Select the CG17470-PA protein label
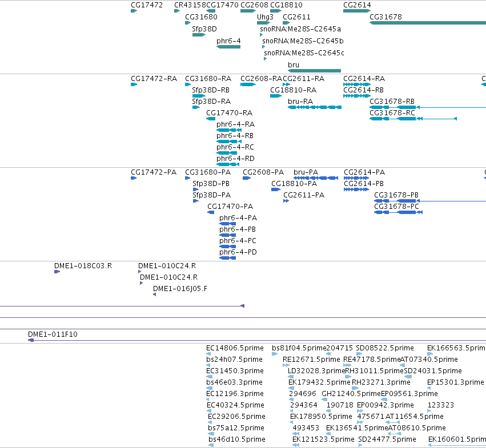Image resolution: width=486 pixels, height=448 pixels. (x=230, y=207)
